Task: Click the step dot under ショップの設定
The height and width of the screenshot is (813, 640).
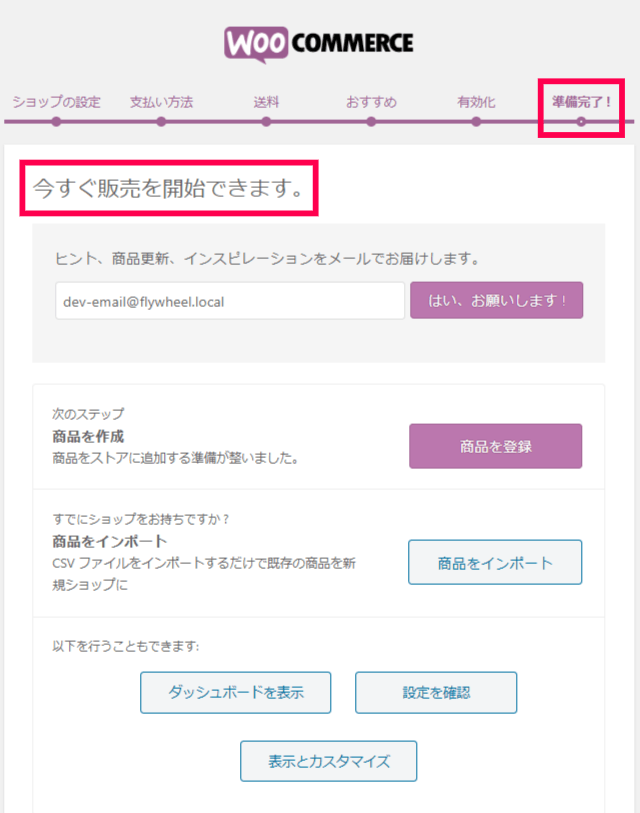Action: point(57,122)
